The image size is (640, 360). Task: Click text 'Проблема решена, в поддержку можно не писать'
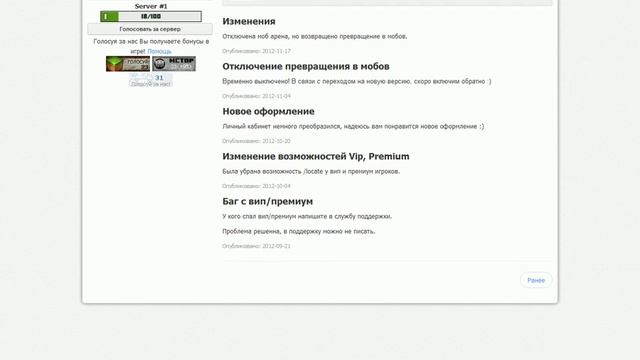point(299,231)
